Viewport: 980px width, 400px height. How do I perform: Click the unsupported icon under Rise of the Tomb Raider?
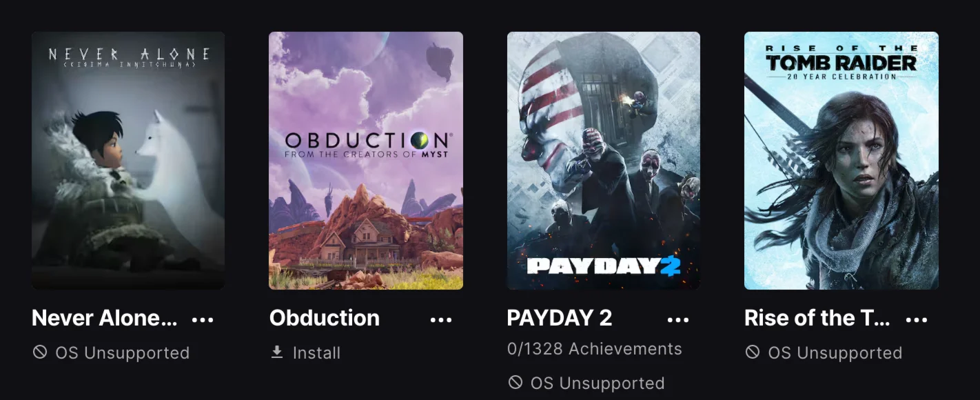pos(753,352)
